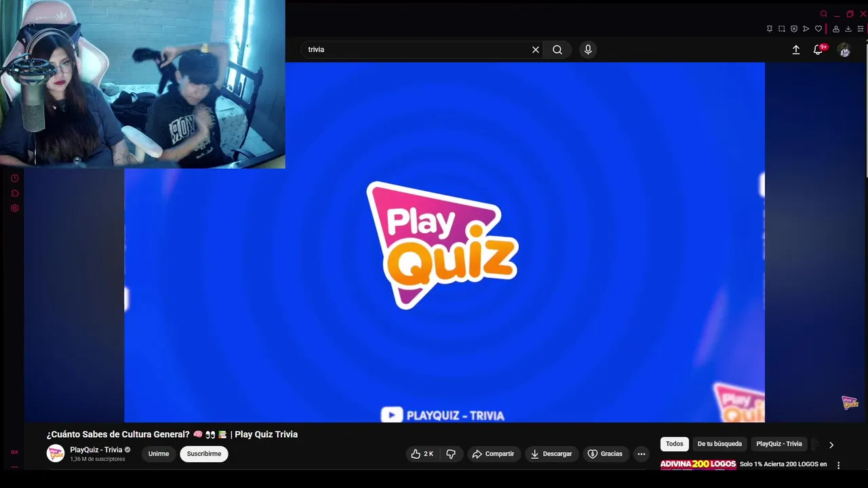Open options menu for the 200 LOGOS video
The width and height of the screenshot is (868, 488).
(839, 466)
